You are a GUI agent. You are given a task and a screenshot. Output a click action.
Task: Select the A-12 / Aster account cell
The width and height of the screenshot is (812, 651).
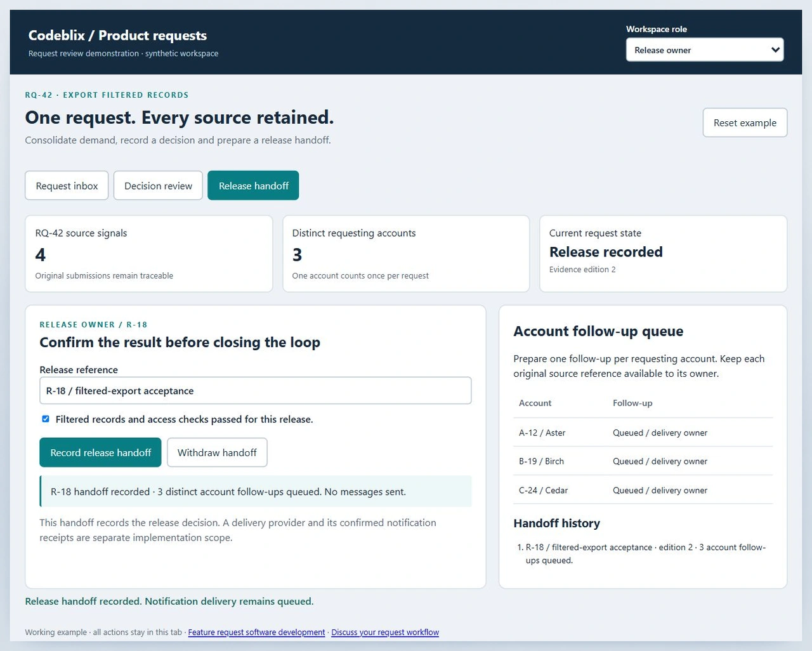point(542,433)
